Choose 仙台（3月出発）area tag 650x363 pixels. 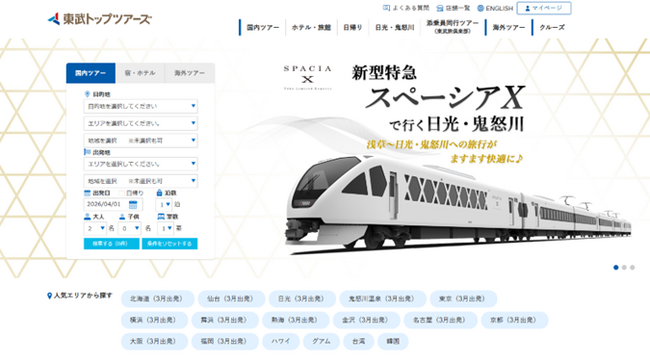click(231, 299)
